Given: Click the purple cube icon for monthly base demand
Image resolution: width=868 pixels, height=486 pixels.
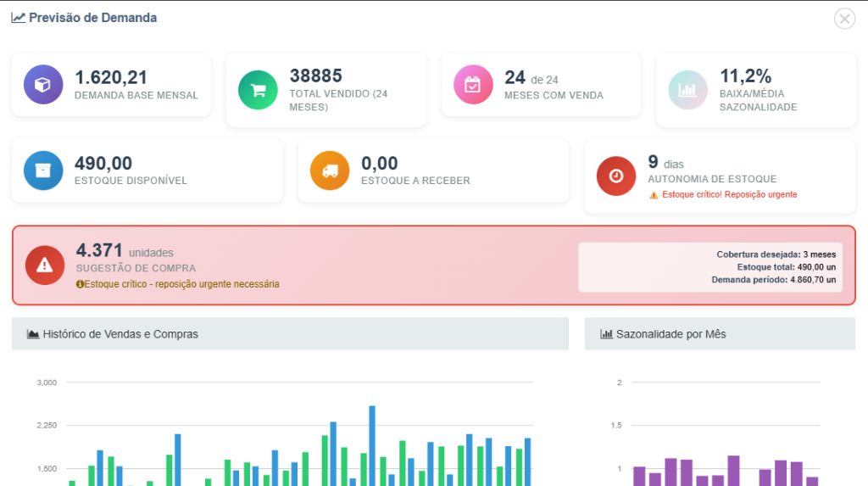Looking at the screenshot, I should pos(43,84).
